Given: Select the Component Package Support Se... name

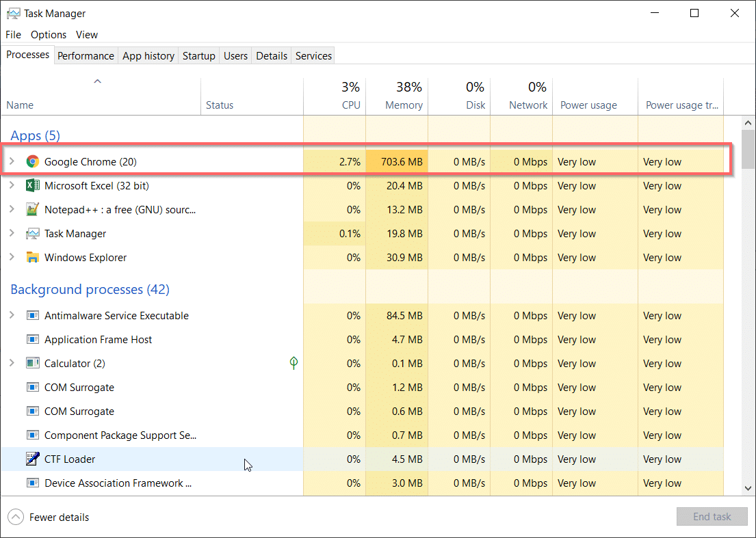Looking at the screenshot, I should 120,435.
